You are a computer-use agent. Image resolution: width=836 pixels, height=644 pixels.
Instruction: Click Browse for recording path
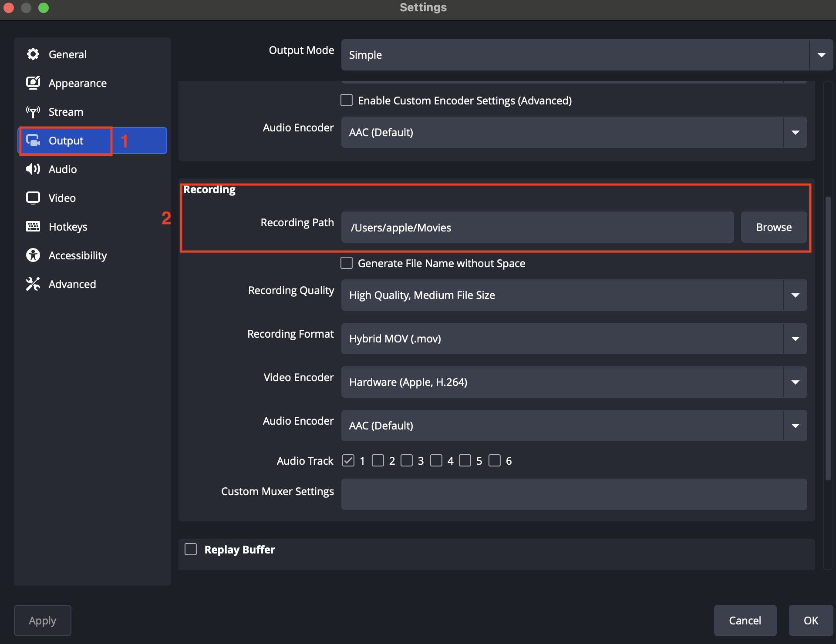[774, 227]
